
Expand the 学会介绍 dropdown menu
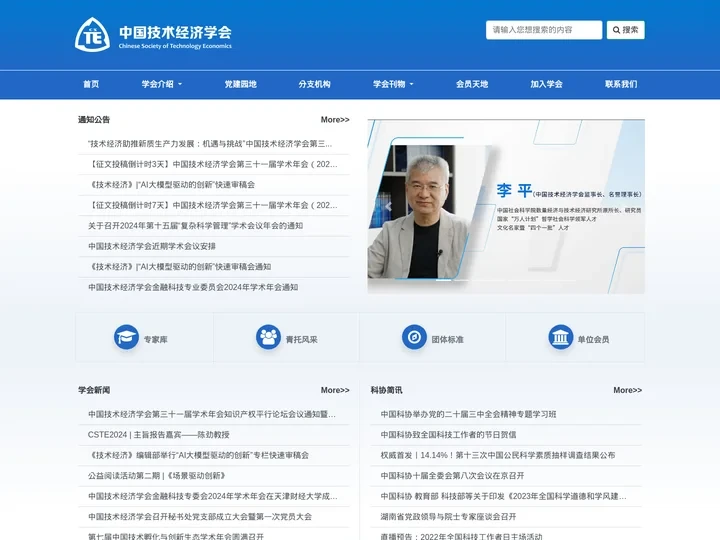162,84
